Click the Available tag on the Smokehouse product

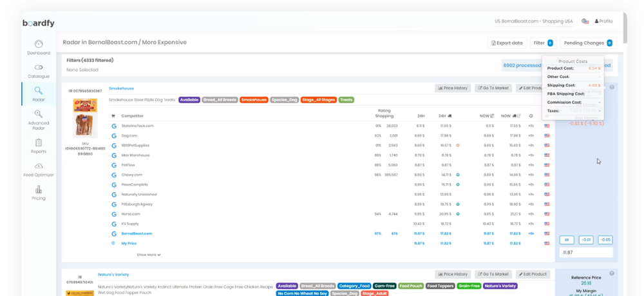(x=189, y=100)
